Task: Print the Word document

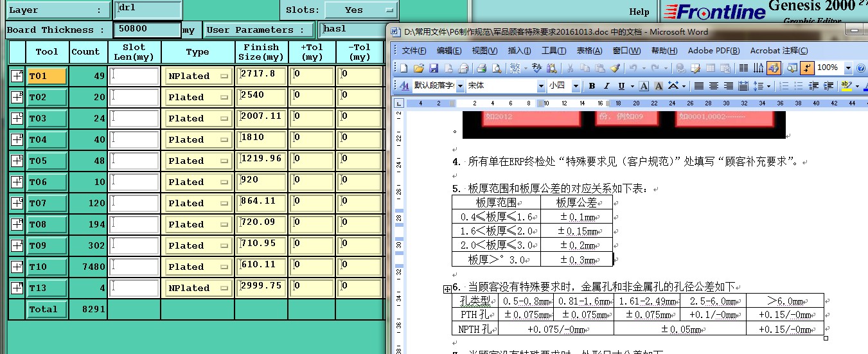Action: [482, 67]
